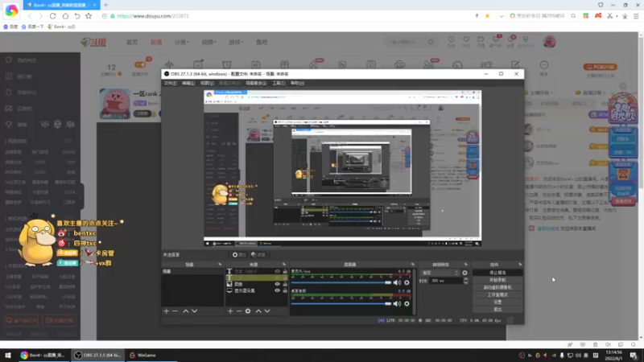644x362 pixels.
Task: Switch to the OBS 27.1.3 taskbar item
Action: (97, 355)
